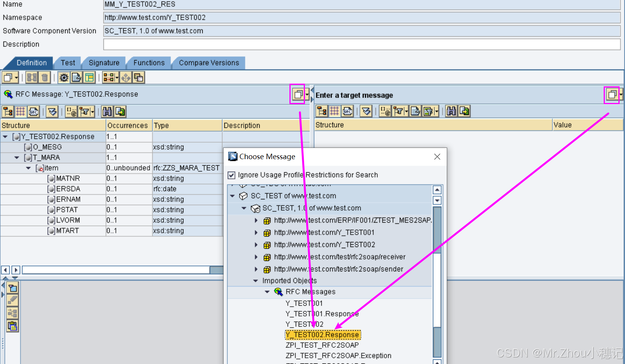Open the Compare Versions tab
625x364 pixels.
[x=209, y=63]
